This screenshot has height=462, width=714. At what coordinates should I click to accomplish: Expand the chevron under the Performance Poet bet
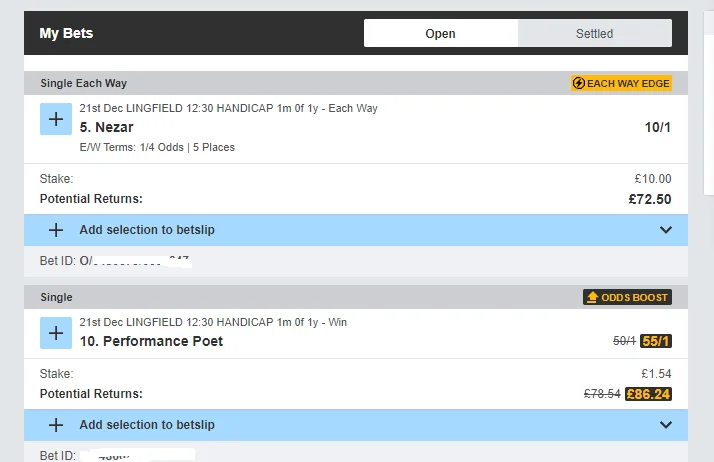(666, 425)
